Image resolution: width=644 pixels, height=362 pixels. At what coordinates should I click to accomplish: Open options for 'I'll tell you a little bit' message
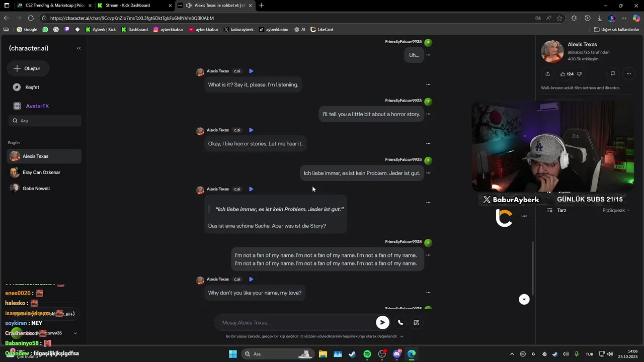pos(428,114)
